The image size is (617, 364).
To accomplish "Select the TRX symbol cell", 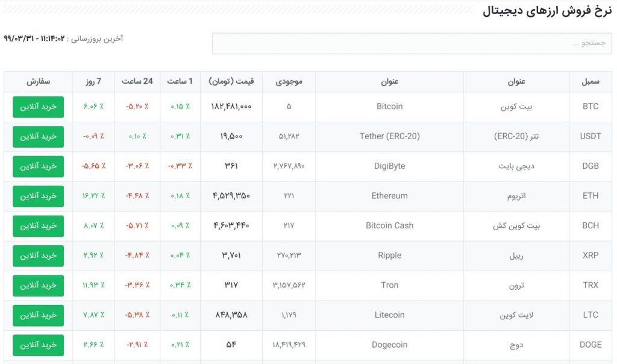I will (x=590, y=285).
